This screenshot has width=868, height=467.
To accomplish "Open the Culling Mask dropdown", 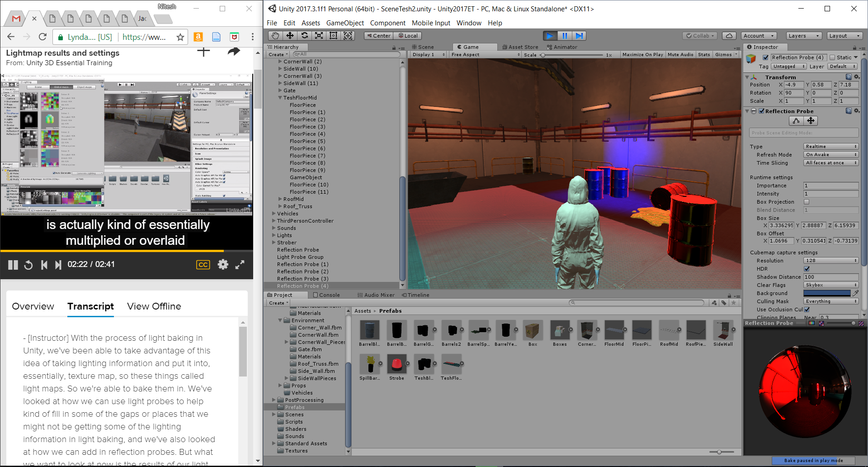I will click(831, 301).
